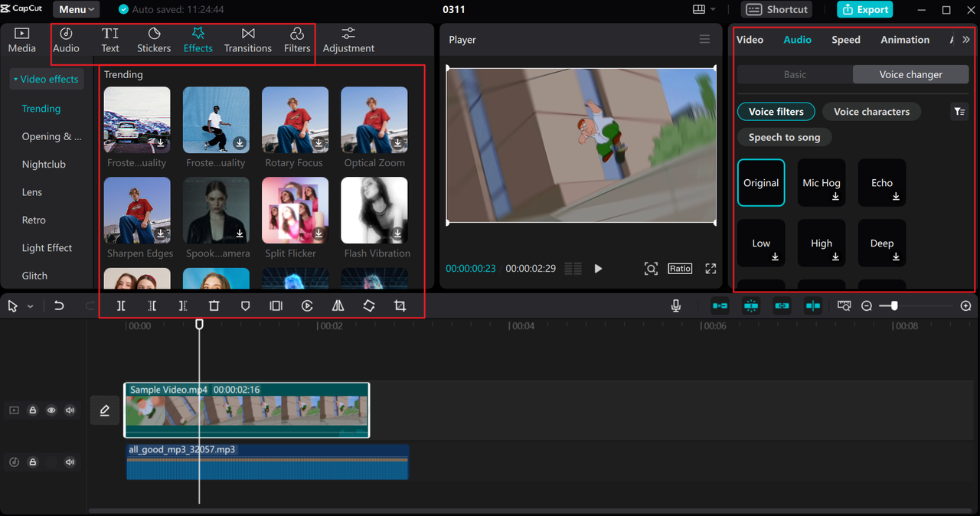Select the Lens effects category
The image size is (980, 516).
(x=32, y=192)
